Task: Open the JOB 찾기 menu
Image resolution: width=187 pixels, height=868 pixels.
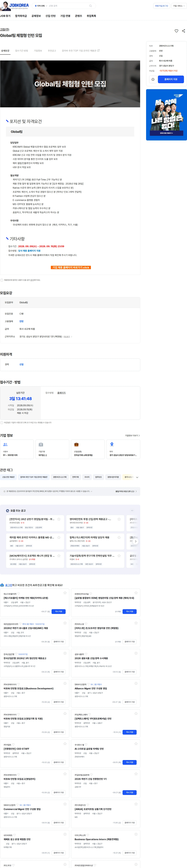Action: point(5,16)
